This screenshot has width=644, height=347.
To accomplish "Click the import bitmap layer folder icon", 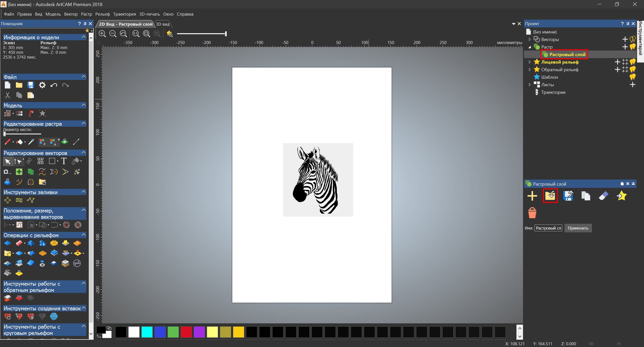I will [550, 196].
